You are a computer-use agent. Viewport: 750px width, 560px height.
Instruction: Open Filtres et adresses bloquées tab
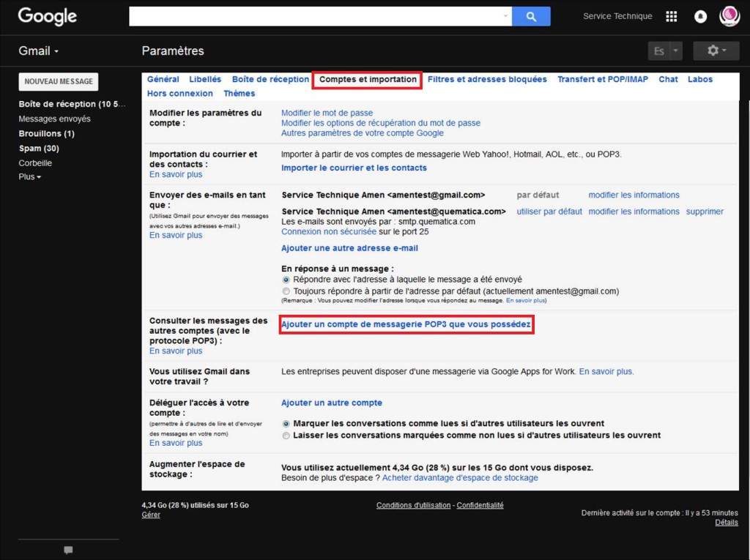[x=487, y=79]
